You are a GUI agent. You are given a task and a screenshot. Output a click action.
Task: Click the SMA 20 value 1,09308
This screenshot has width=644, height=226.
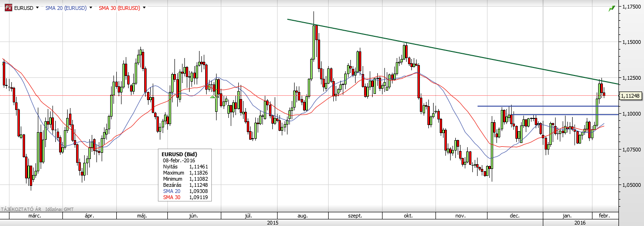point(199,191)
